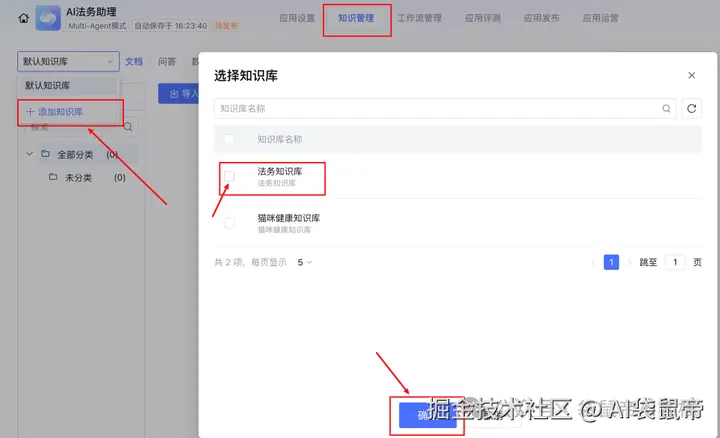Image resolution: width=720 pixels, height=438 pixels.
Task: Go to the next page arrow
Action: click(630, 262)
